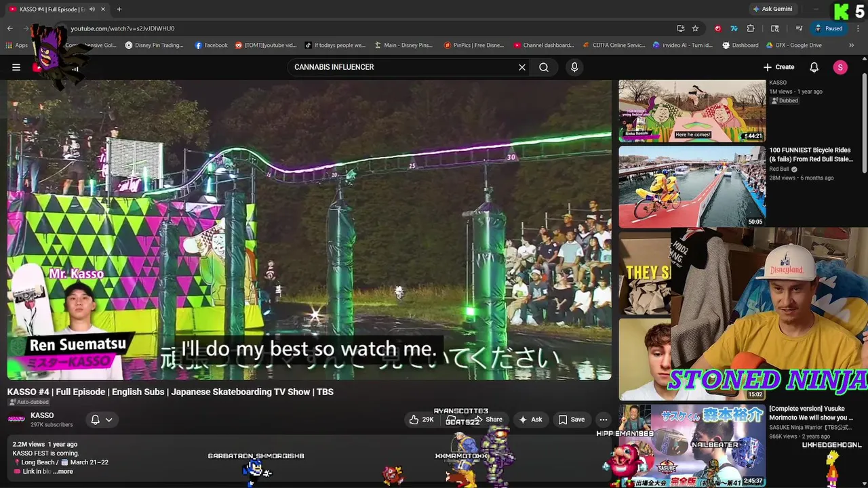Click the media control icon in toolbar

pos(800,28)
